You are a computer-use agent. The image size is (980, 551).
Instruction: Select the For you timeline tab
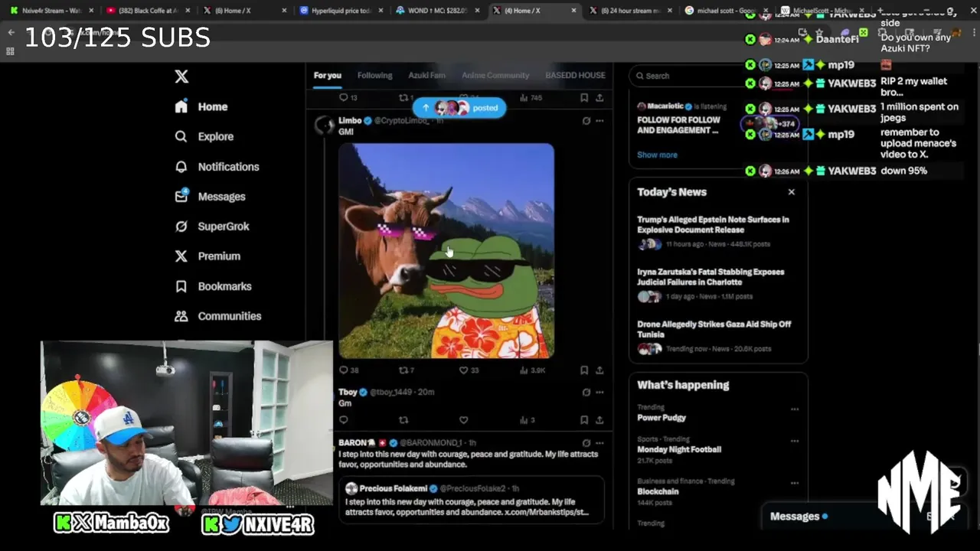[327, 75]
